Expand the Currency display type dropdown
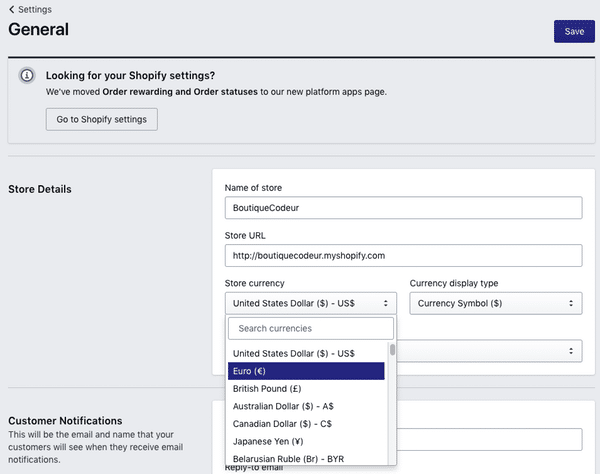 click(495, 303)
